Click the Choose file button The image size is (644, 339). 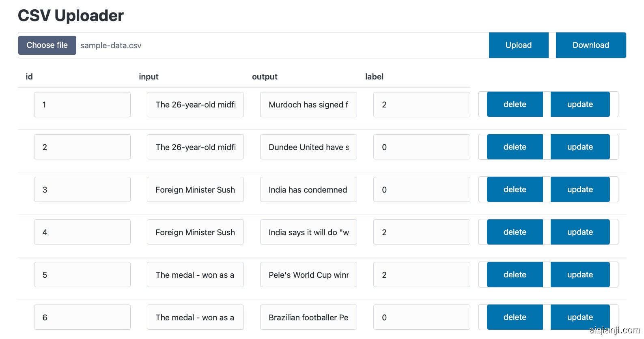47,45
